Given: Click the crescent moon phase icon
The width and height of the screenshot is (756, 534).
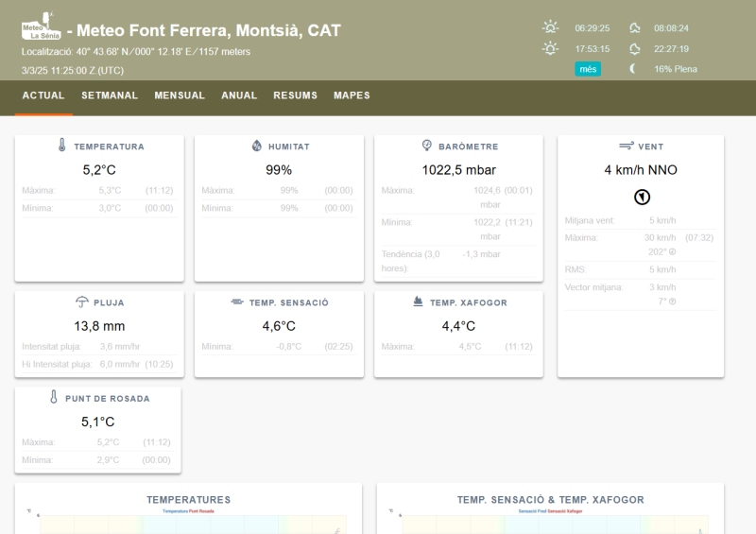Looking at the screenshot, I should 633,69.
